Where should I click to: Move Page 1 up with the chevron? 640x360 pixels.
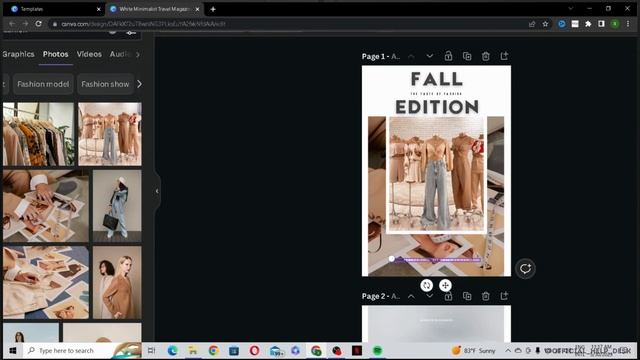(411, 56)
